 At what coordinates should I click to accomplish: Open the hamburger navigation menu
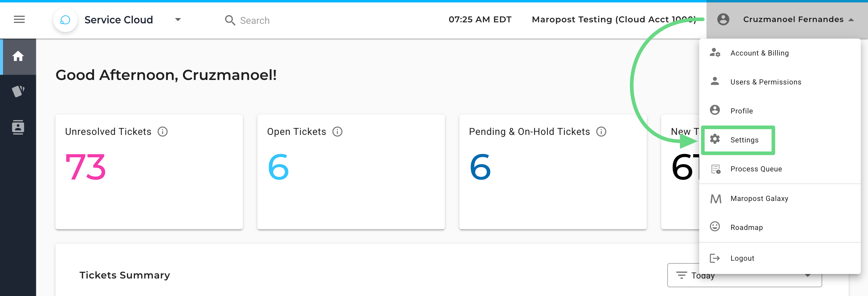[19, 20]
